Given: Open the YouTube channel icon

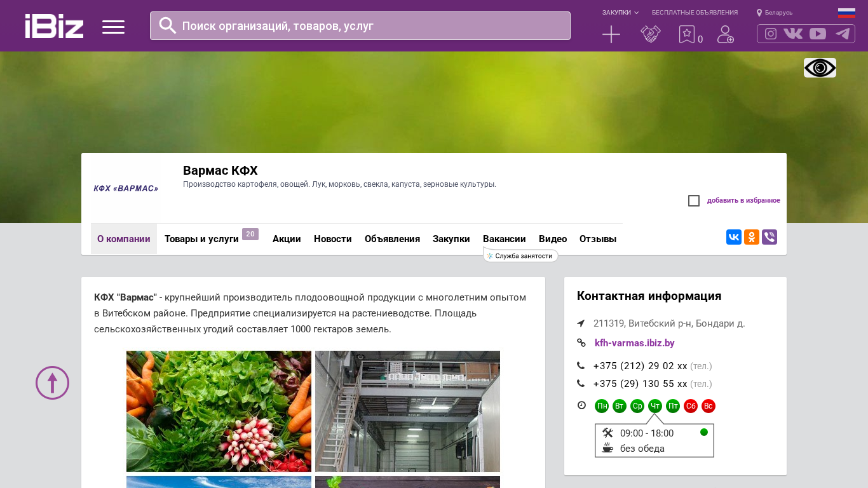Looking at the screenshot, I should (x=818, y=34).
